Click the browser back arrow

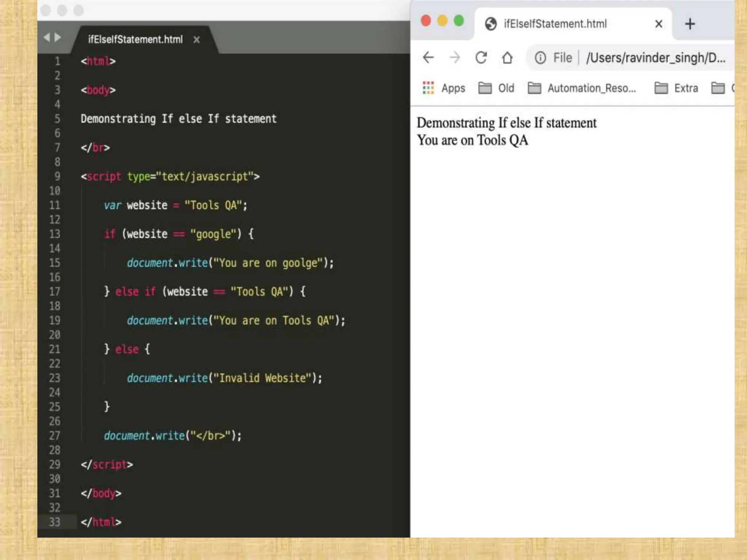pos(428,58)
